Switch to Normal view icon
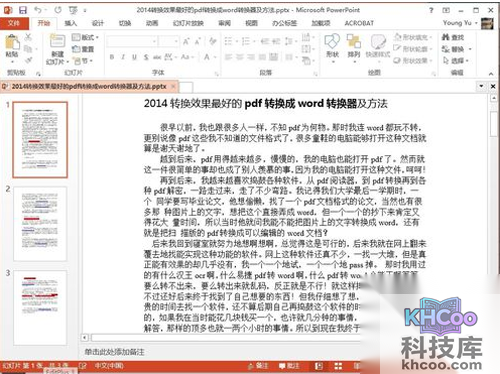The width and height of the screenshot is (500, 374). click(x=319, y=366)
